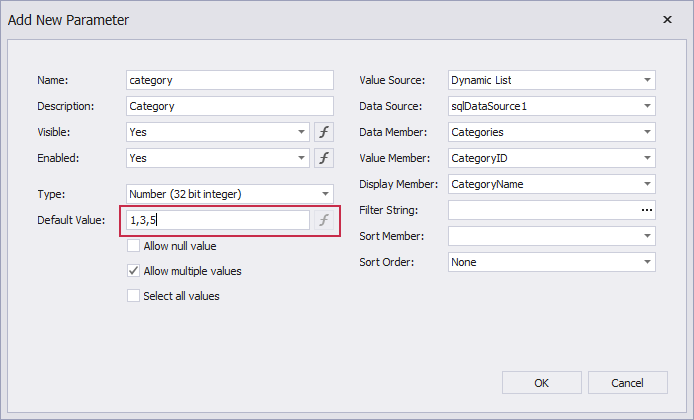Image resolution: width=694 pixels, height=420 pixels.
Task: Open the Display Member dropdown
Action: [647, 184]
